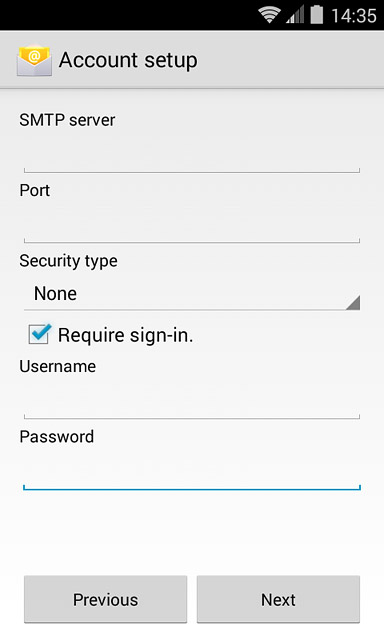This screenshot has height=640, width=384.
Task: Focus the Port input field
Action: (x=192, y=225)
